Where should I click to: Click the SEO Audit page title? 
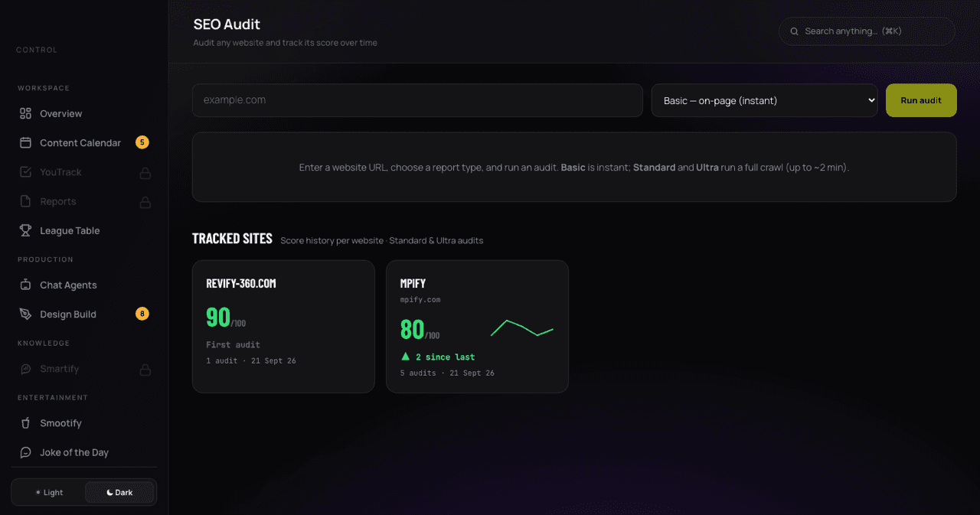pos(227,24)
